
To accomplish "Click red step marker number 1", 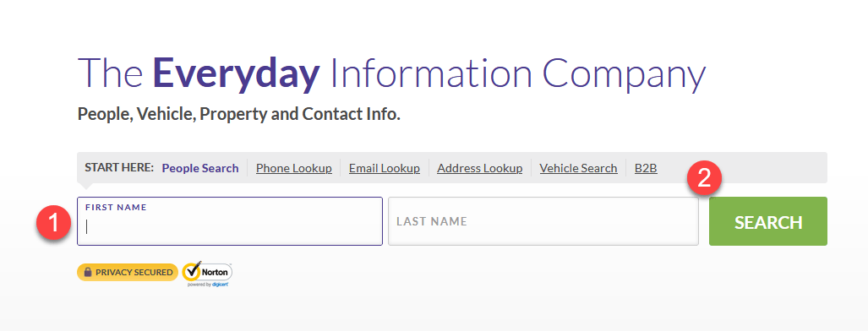I will pyautogui.click(x=54, y=223).
